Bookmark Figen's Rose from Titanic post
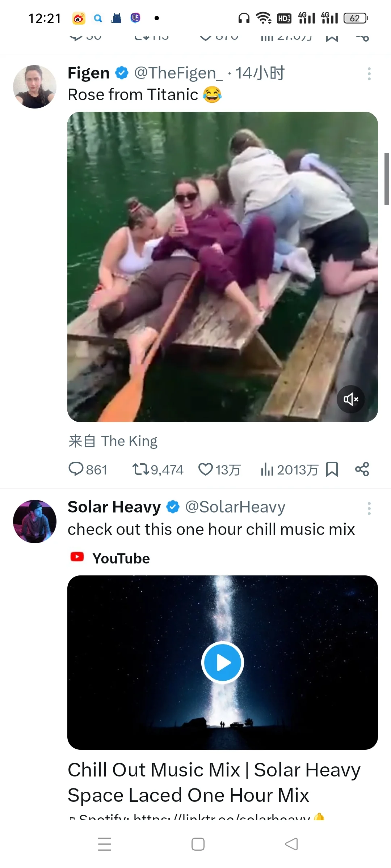 (x=332, y=469)
